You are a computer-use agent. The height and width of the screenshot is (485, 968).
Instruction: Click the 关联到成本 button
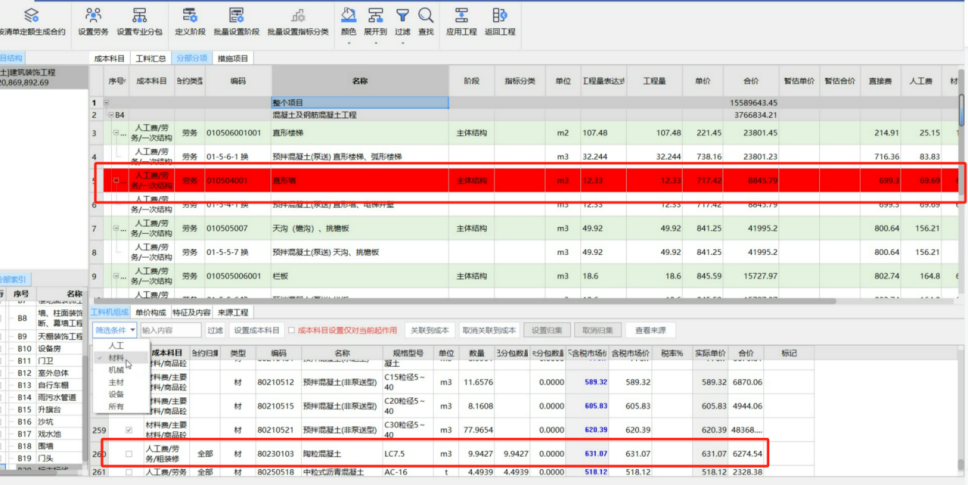pyautogui.click(x=429, y=330)
